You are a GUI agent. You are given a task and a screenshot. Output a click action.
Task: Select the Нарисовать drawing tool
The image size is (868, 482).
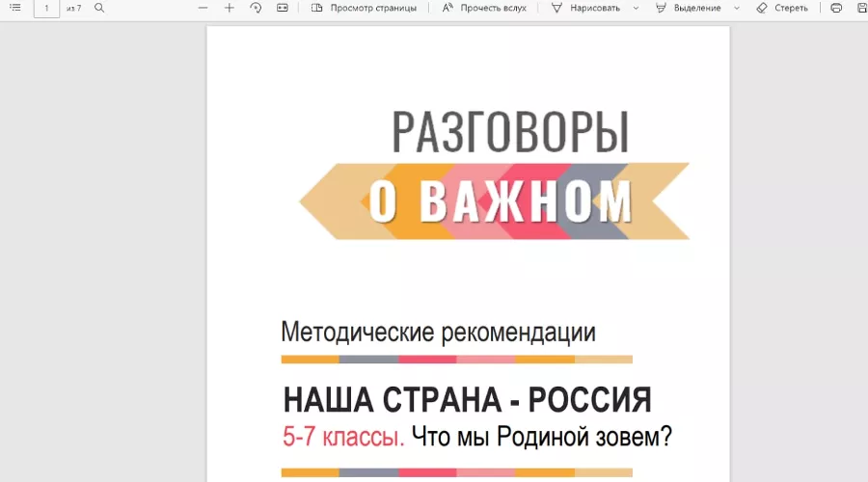coord(586,8)
